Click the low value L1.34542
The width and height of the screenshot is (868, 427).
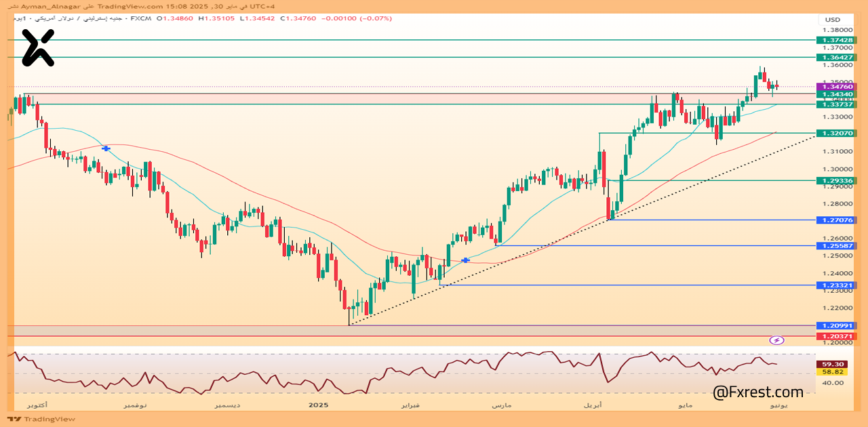click(258, 18)
